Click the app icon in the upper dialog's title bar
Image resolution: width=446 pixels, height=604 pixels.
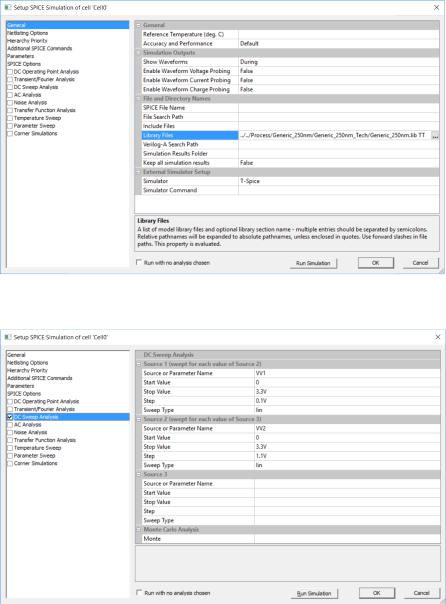pyautogui.click(x=7, y=7)
